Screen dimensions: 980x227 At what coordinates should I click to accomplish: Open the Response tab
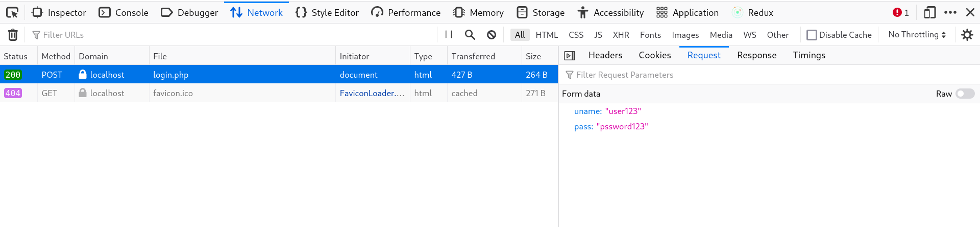tap(756, 55)
